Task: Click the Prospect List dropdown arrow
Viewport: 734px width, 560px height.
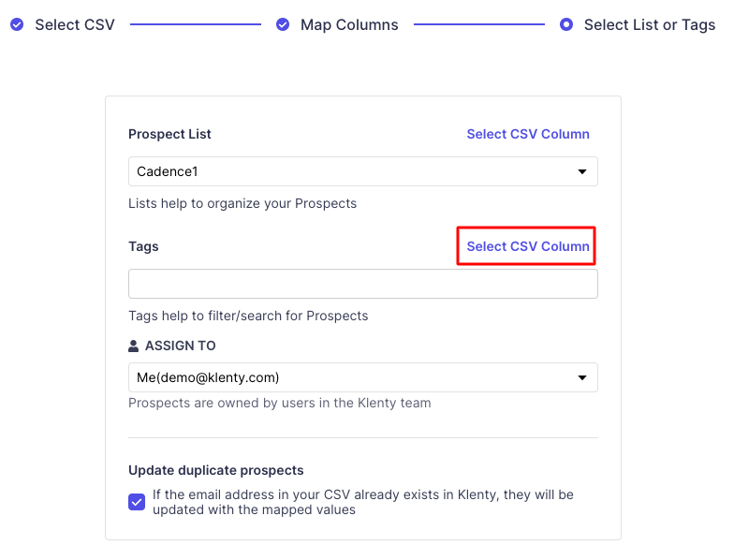Action: pyautogui.click(x=582, y=171)
